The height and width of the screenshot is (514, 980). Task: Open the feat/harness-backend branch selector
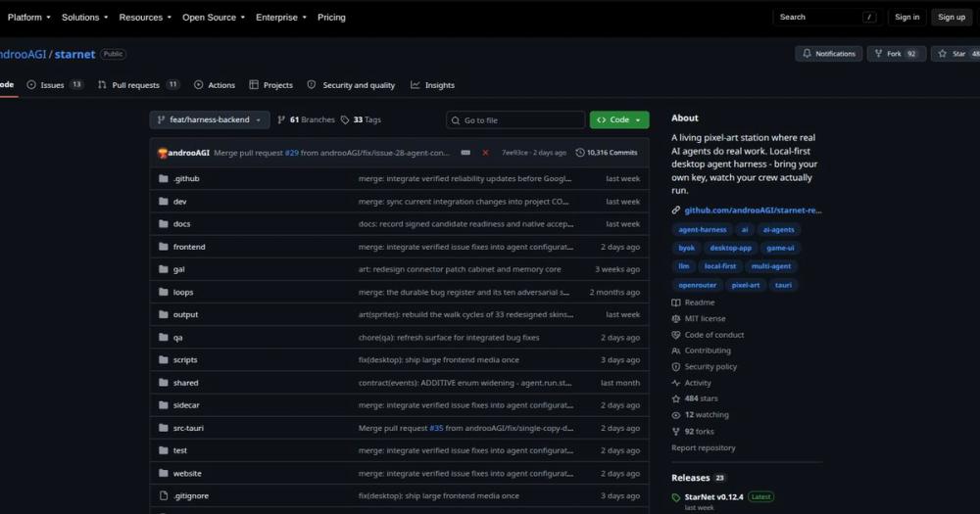(x=210, y=119)
